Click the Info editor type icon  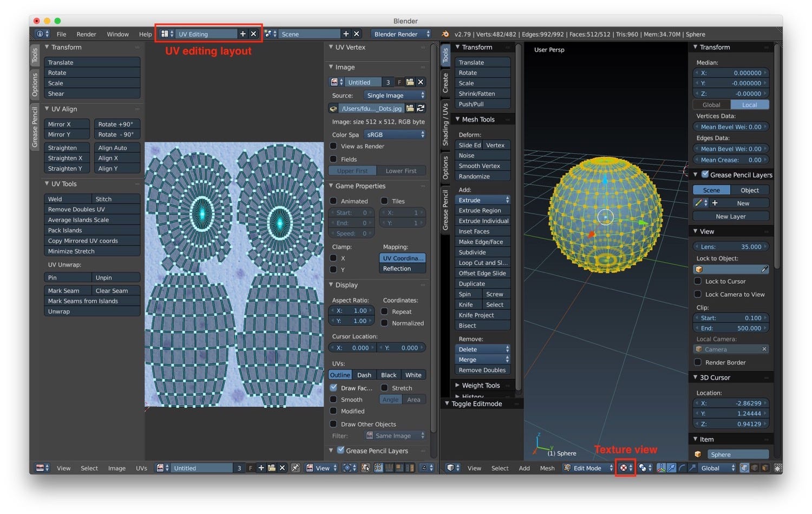[x=42, y=34]
